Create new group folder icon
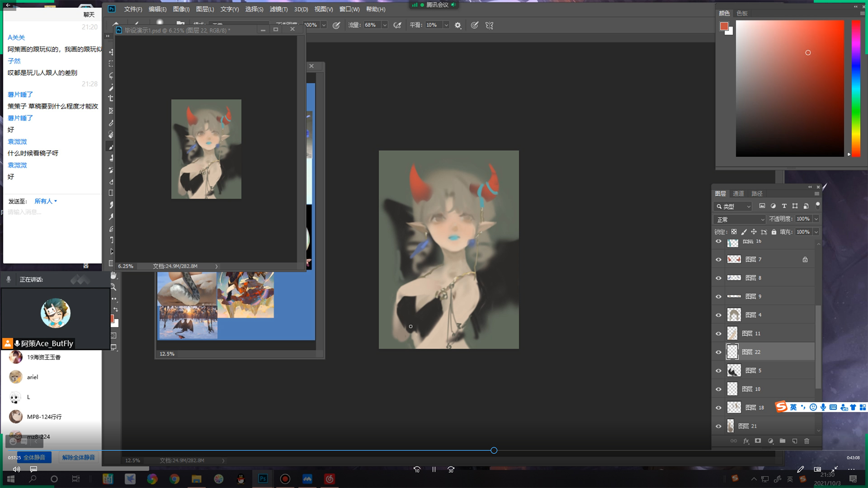 pos(783,441)
